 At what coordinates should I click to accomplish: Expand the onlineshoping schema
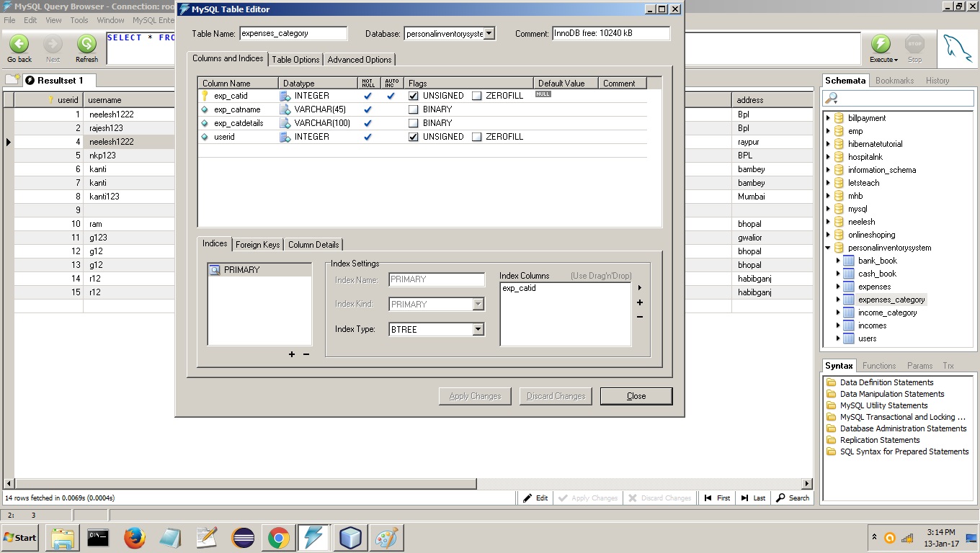pos(828,235)
